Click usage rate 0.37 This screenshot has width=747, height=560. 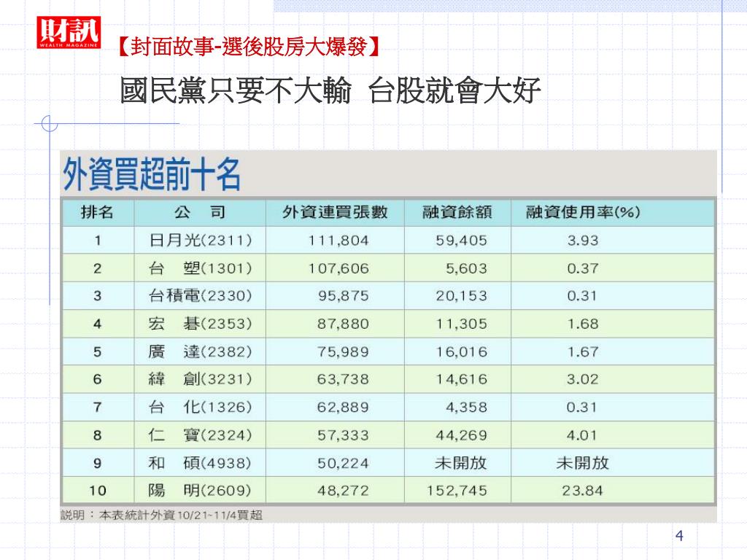[583, 268]
